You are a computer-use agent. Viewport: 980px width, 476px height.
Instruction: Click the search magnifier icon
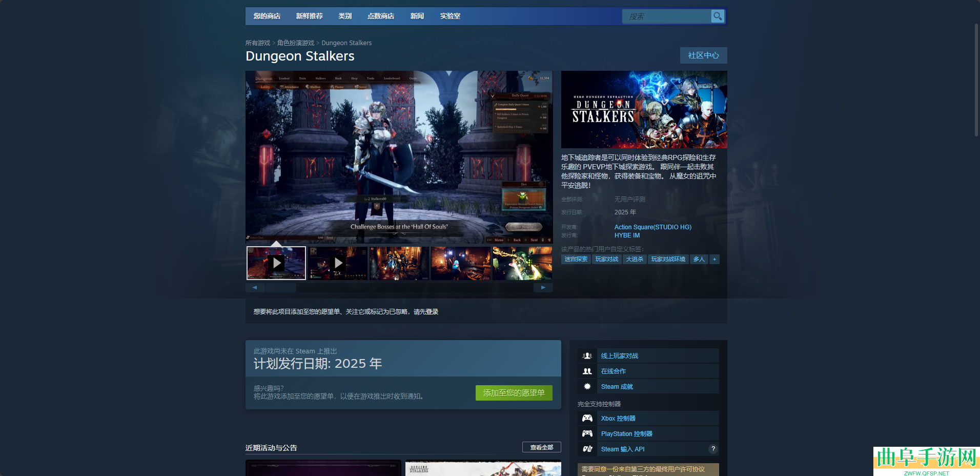point(718,16)
